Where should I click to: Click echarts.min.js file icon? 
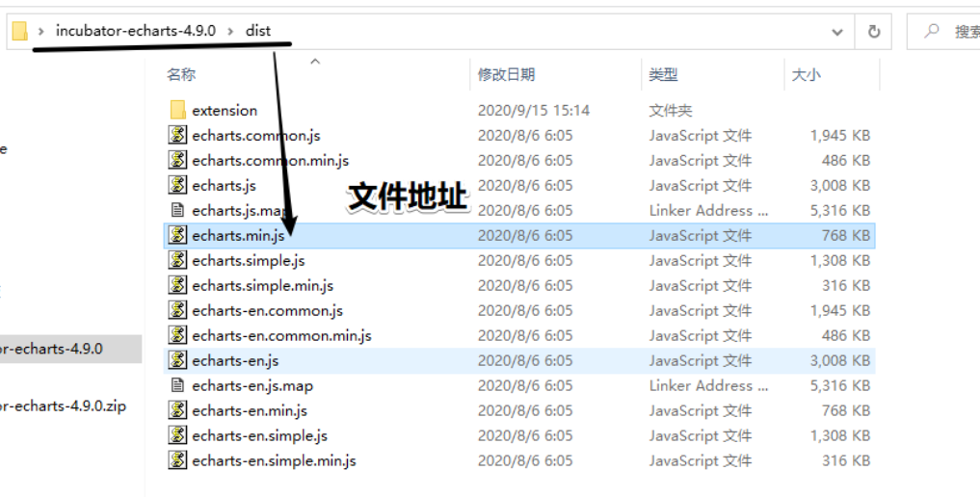coord(177,235)
